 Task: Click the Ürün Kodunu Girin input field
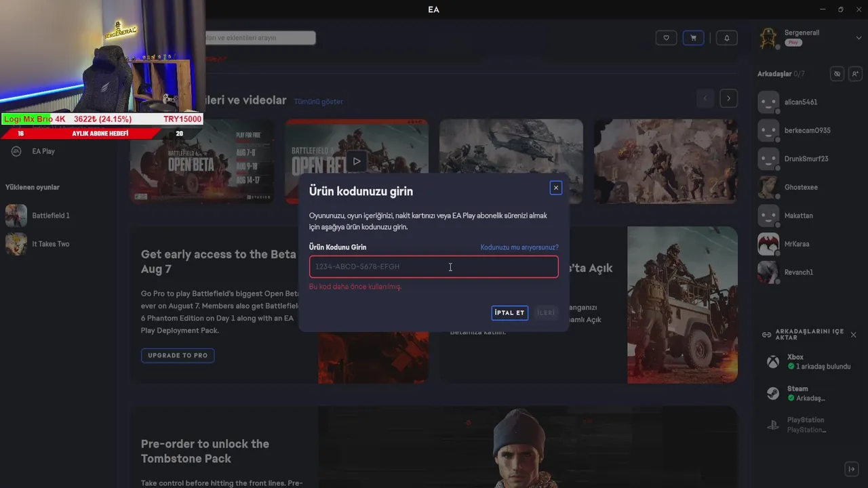pyautogui.click(x=434, y=266)
